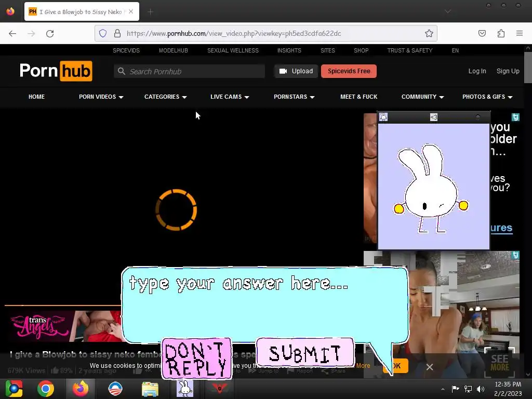Screen dimensions: 532x399
Task: Click the browser URL address bar
Action: click(265, 33)
